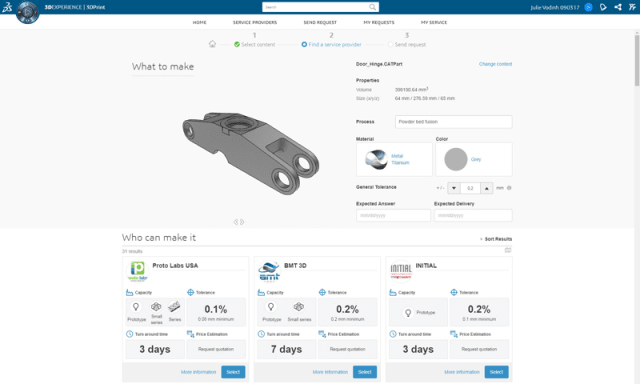Click the Proto Labs USA logo
This screenshot has width=640, height=384.
point(138,271)
